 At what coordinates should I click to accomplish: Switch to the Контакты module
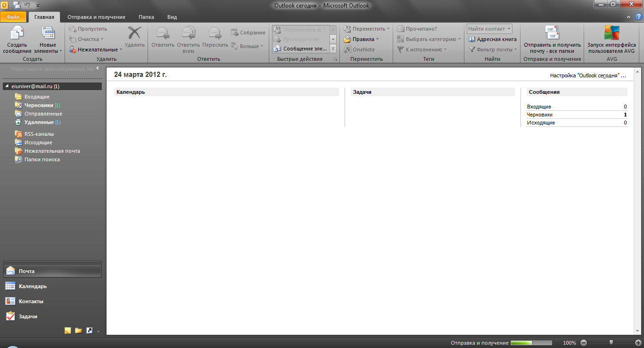(52, 301)
